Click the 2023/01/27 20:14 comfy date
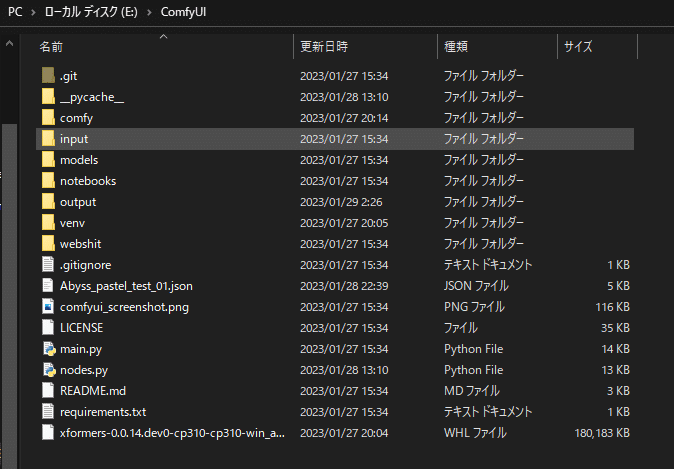The image size is (674, 469). (344, 118)
